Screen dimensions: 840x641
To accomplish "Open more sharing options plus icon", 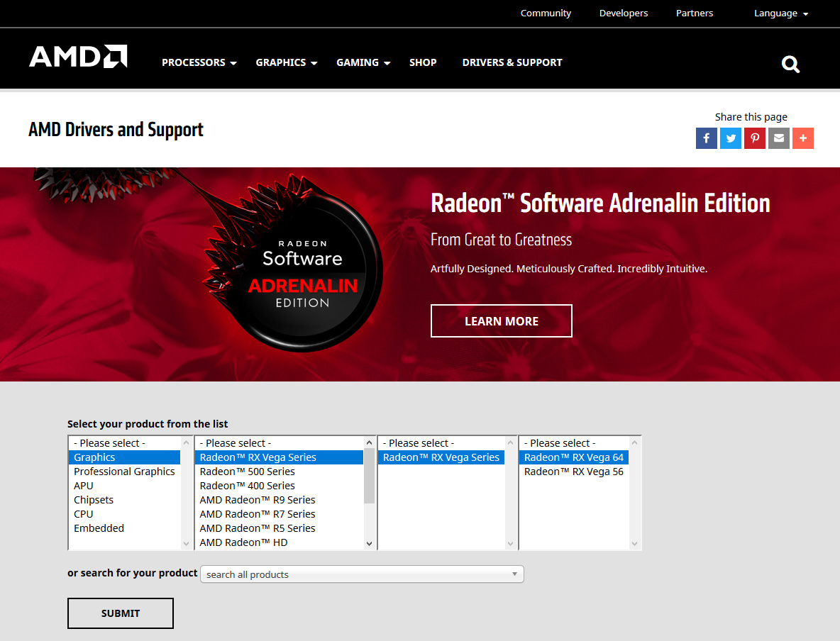I will 803,138.
